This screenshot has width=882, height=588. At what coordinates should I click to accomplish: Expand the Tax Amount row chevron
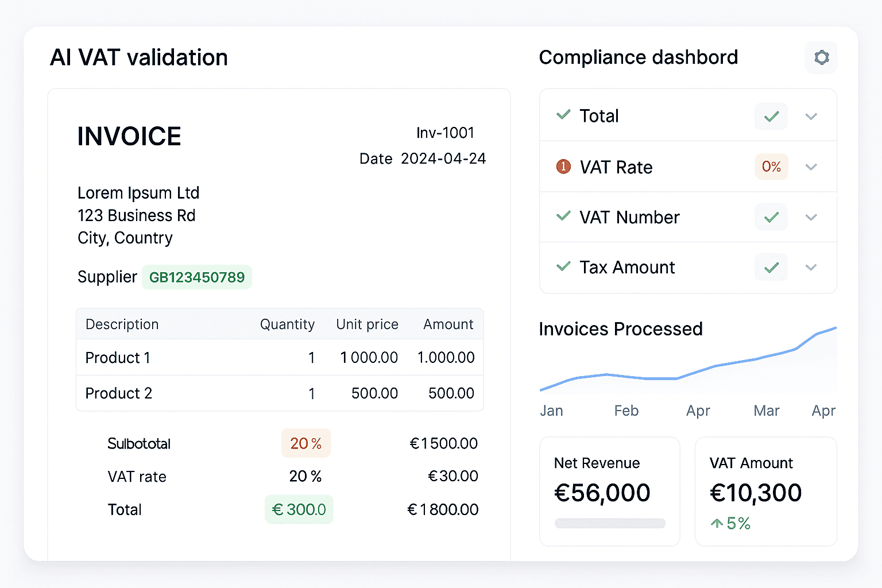(811, 267)
